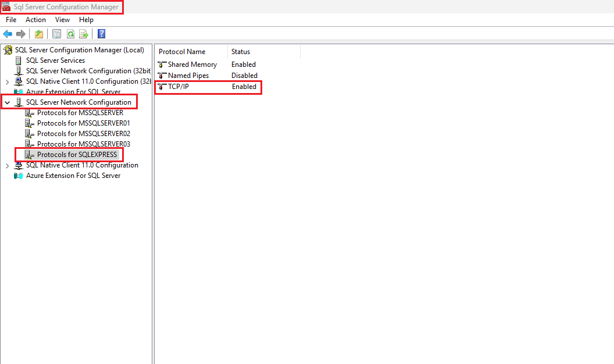Click the Enabled status of Shared Memory
The width and height of the screenshot is (614, 364).
coord(244,64)
